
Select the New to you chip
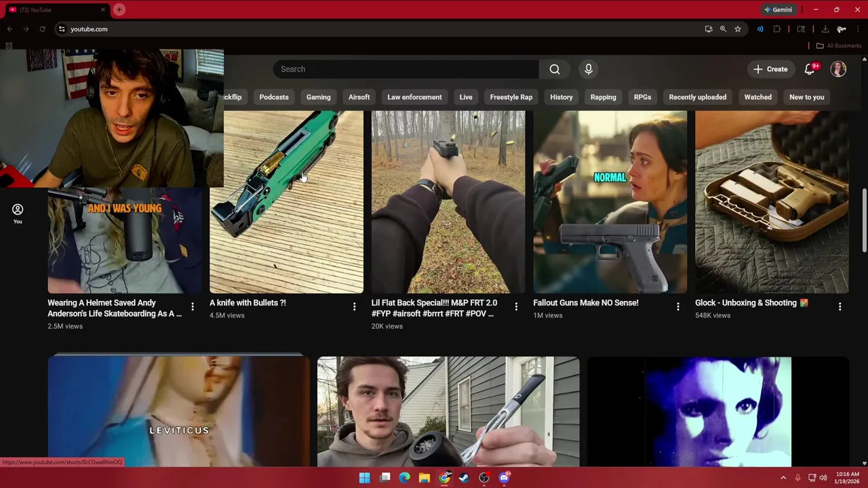806,97
